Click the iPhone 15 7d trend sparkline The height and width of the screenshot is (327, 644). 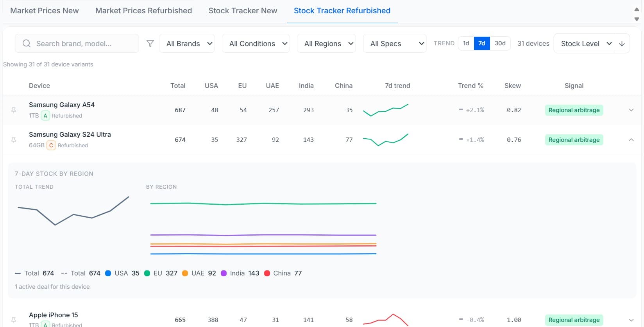point(386,320)
